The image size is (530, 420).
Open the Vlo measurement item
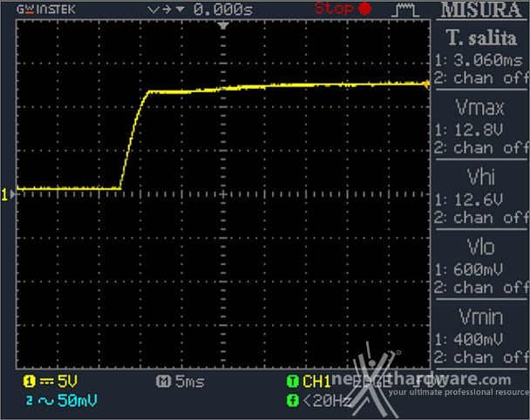[481, 247]
